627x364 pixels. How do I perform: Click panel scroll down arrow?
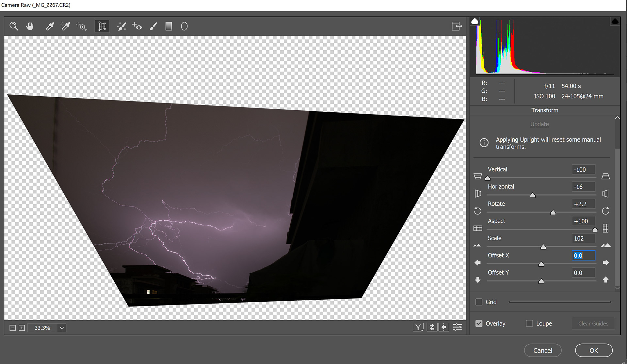(x=617, y=288)
